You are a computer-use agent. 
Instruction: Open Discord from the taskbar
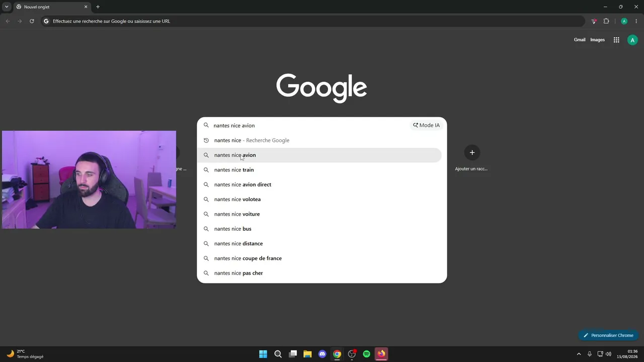point(323,354)
